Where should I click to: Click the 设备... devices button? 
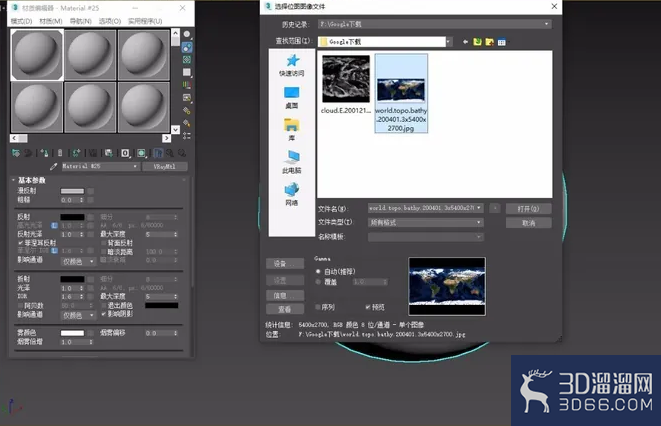click(285, 264)
